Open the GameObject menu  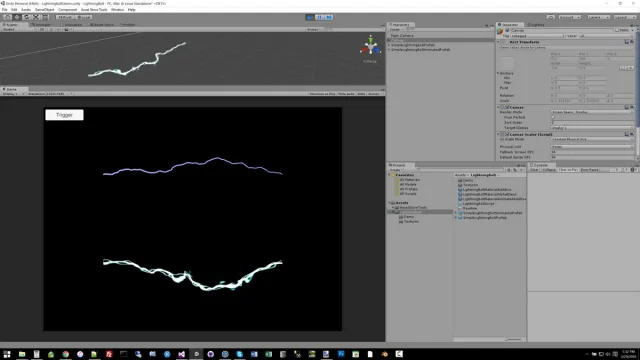(44, 9)
